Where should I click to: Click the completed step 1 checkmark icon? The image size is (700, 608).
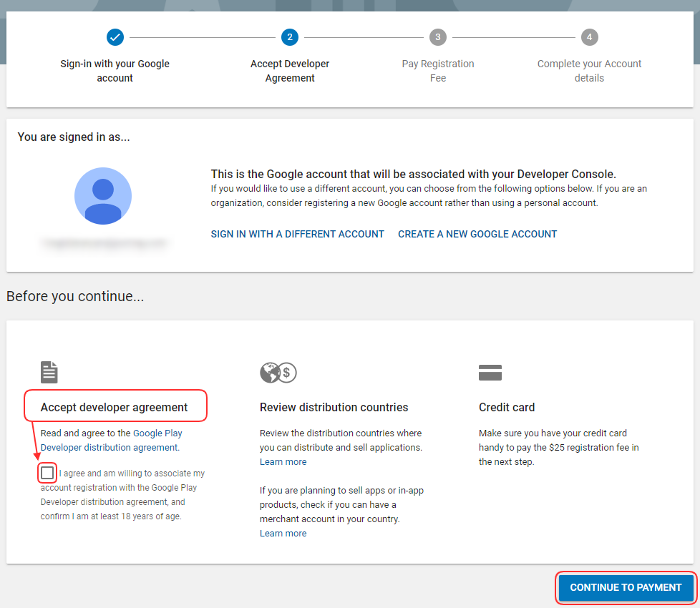(x=115, y=36)
